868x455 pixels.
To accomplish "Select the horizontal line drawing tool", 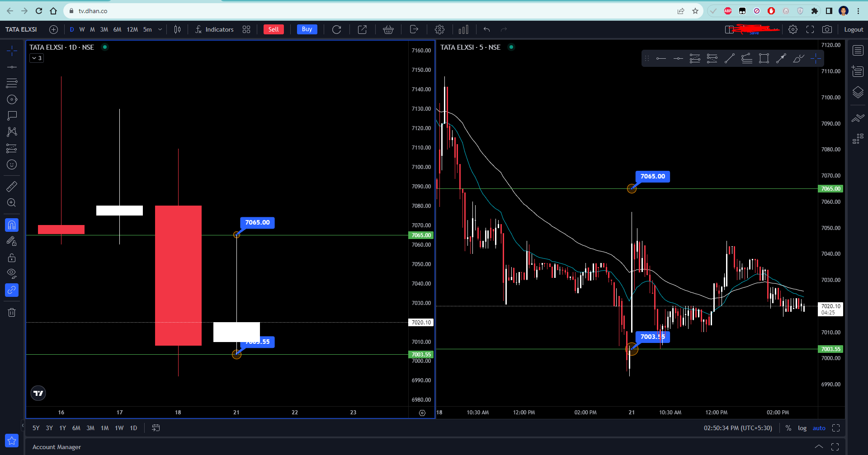I will point(12,67).
